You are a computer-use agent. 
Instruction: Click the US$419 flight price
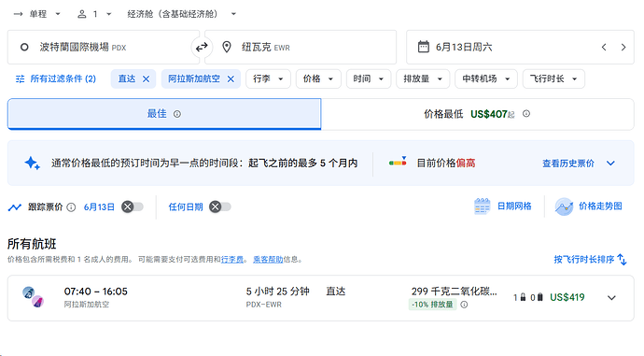click(567, 297)
